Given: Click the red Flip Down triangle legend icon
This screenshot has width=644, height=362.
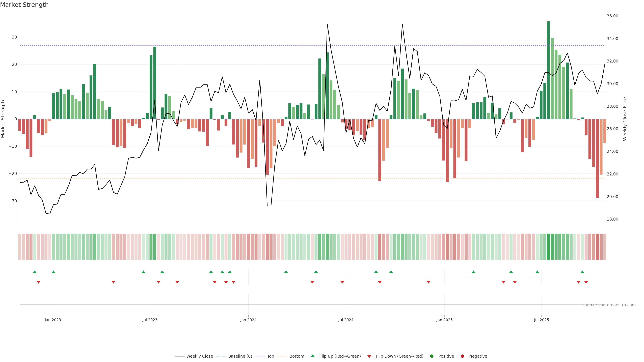Looking at the screenshot, I should (x=369, y=356).
